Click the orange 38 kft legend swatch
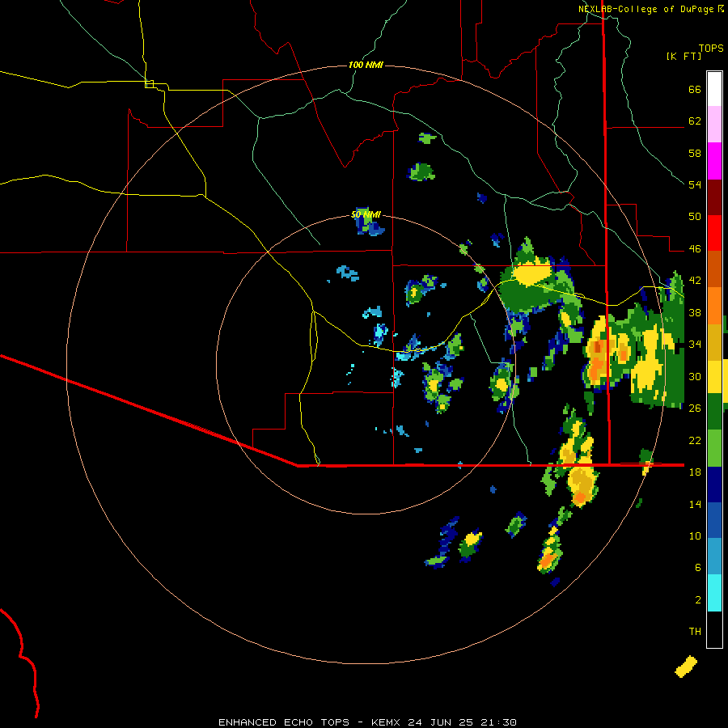Image resolution: width=728 pixels, height=728 pixels. [714, 305]
